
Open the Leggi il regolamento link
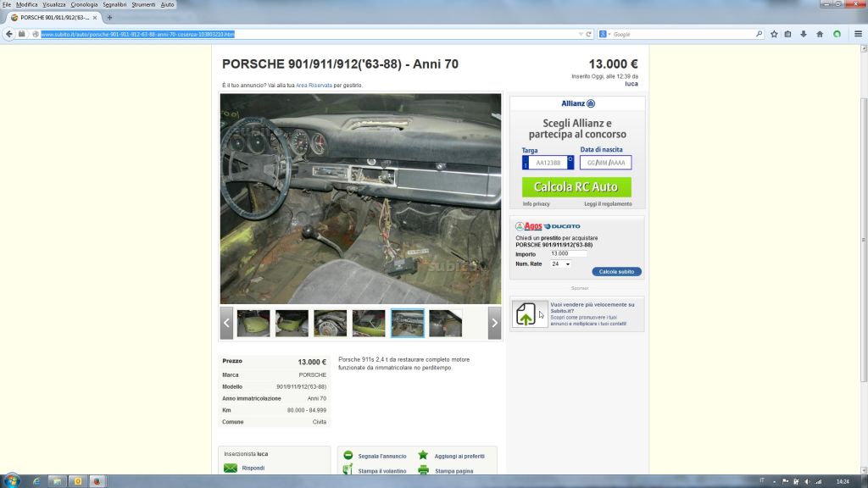608,204
